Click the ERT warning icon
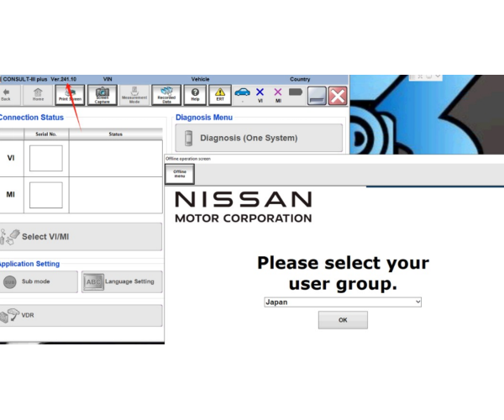504x420 pixels. pyautogui.click(x=220, y=95)
